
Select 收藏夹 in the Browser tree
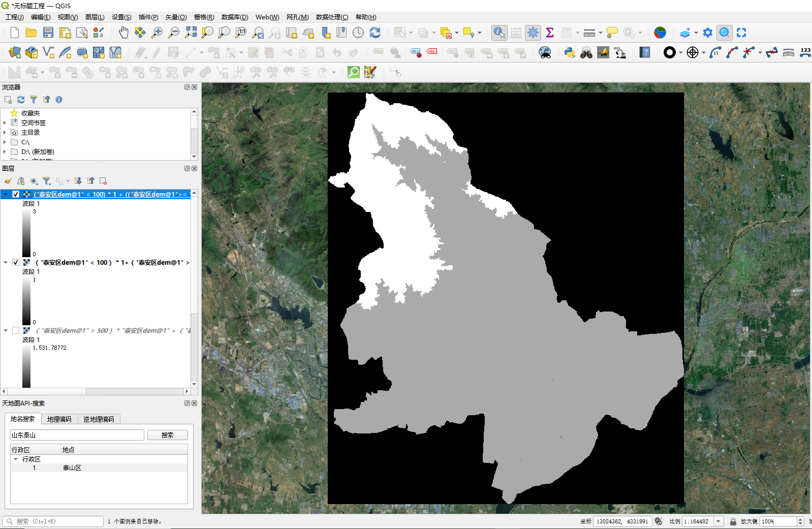(30, 113)
